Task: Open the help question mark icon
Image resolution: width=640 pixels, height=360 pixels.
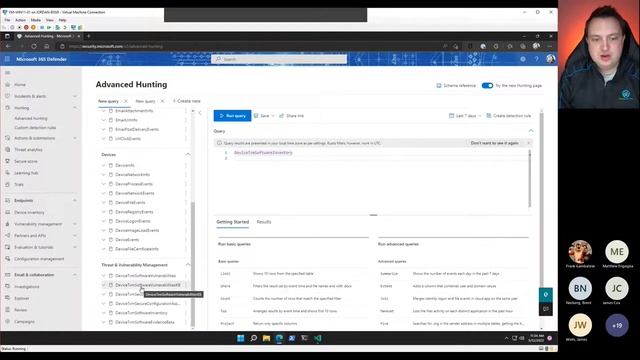Action: click(536, 59)
